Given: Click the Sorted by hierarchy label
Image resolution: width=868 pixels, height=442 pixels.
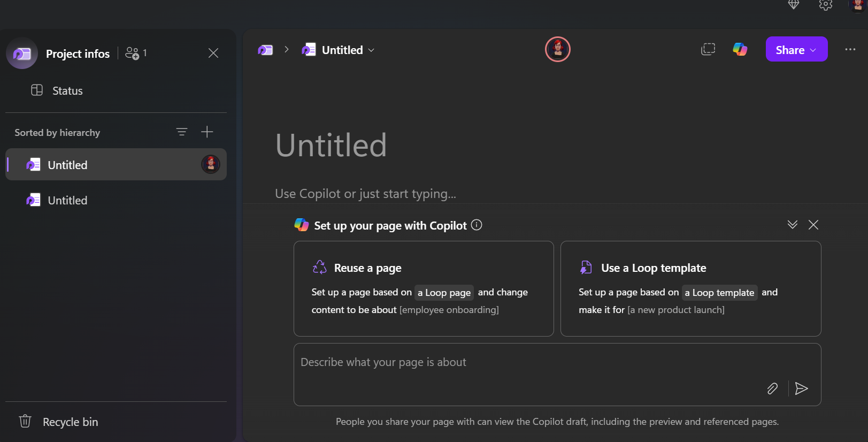Looking at the screenshot, I should click(x=57, y=132).
